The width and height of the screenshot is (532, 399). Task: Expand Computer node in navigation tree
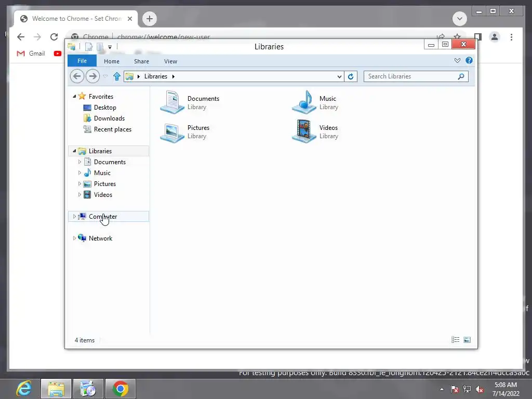coord(74,217)
